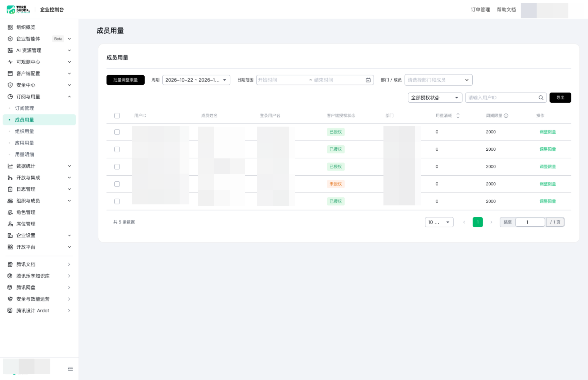Image resolution: width=588 pixels, height=380 pixels.
Task: Click the 日志管理 clipboard icon
Action: 10,189
